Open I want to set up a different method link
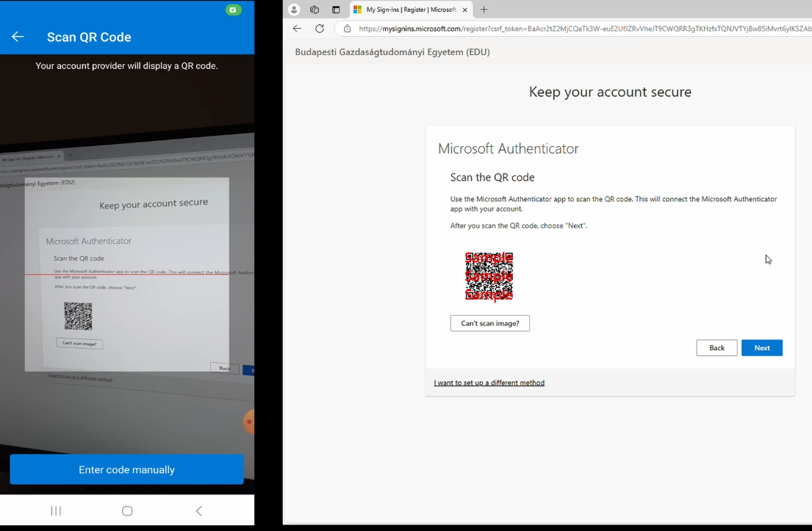 (x=489, y=383)
